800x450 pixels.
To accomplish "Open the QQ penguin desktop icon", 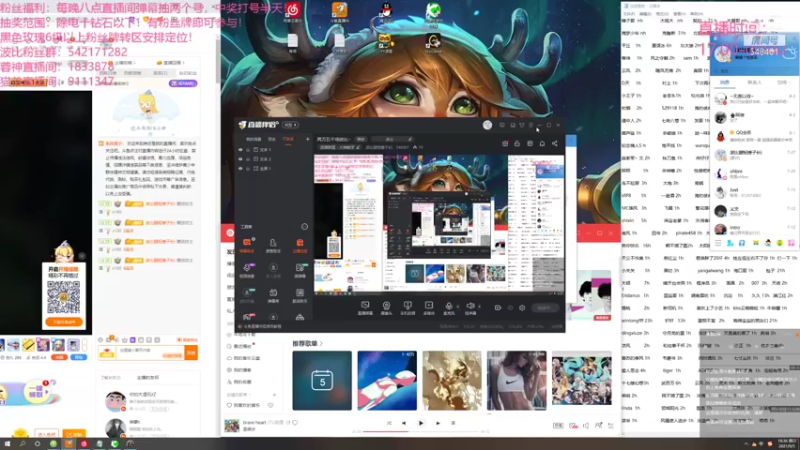I will 386,11.
